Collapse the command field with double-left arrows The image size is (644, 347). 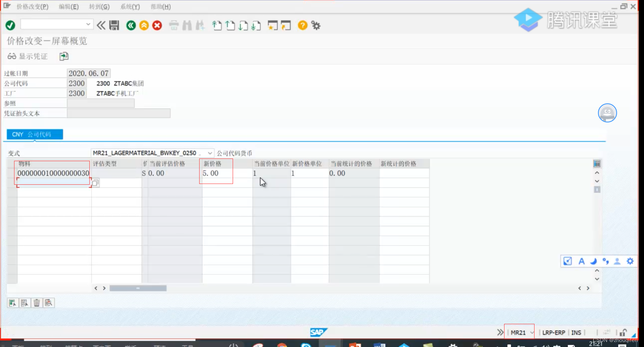click(101, 25)
